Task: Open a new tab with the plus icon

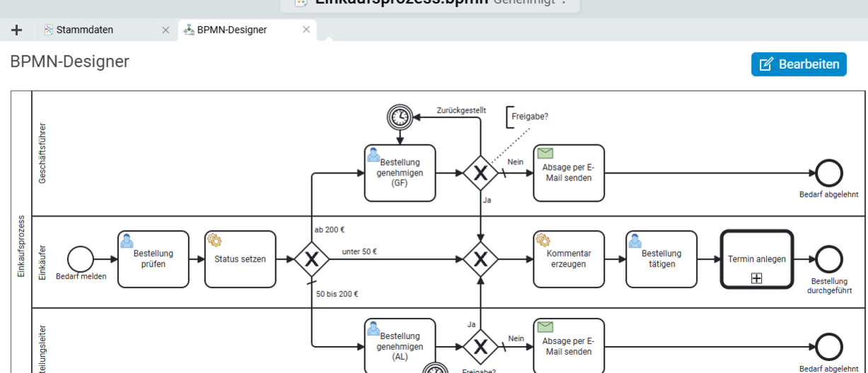Action: (17, 30)
